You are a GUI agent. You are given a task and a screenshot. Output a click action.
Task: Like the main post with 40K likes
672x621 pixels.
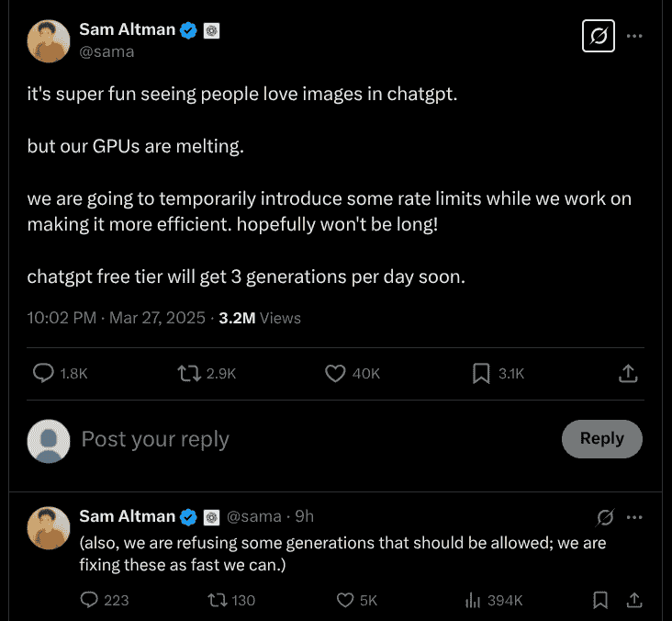[335, 373]
